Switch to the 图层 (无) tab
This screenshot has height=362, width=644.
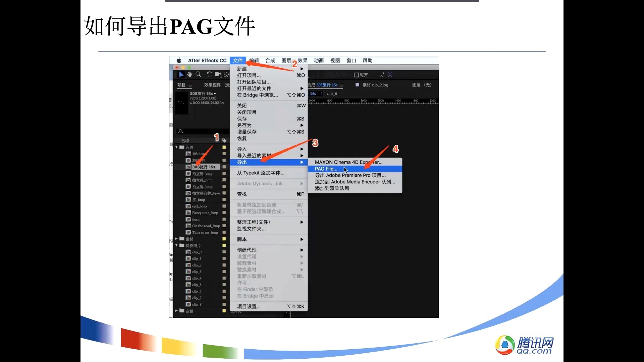coord(422,85)
